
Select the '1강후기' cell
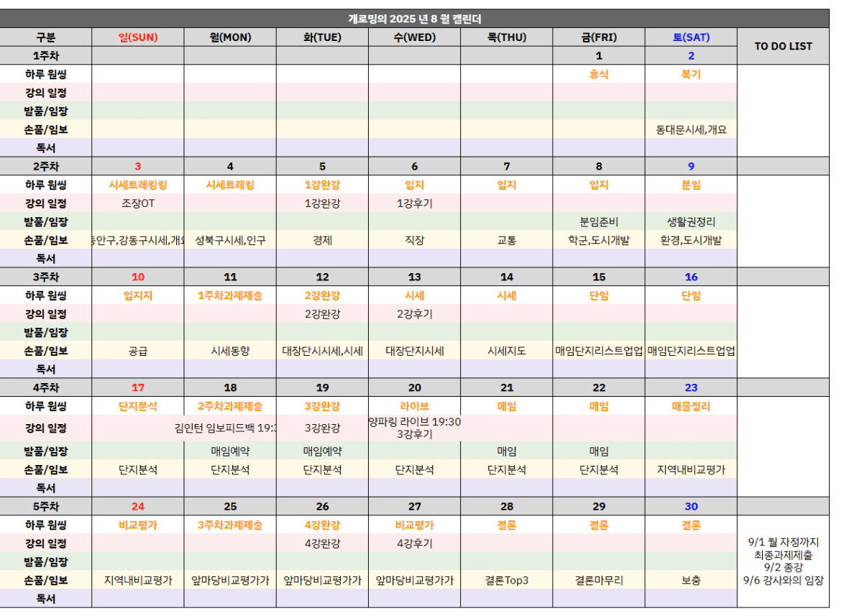click(415, 203)
